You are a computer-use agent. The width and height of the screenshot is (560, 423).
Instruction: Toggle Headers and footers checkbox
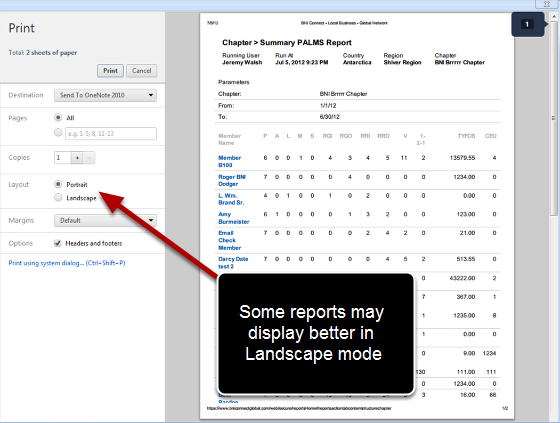(58, 243)
